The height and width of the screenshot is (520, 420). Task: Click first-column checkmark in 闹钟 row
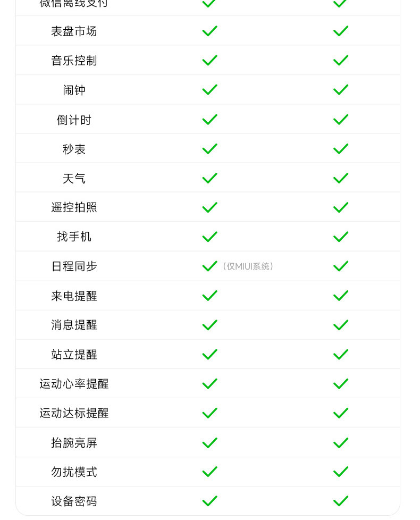[209, 90]
